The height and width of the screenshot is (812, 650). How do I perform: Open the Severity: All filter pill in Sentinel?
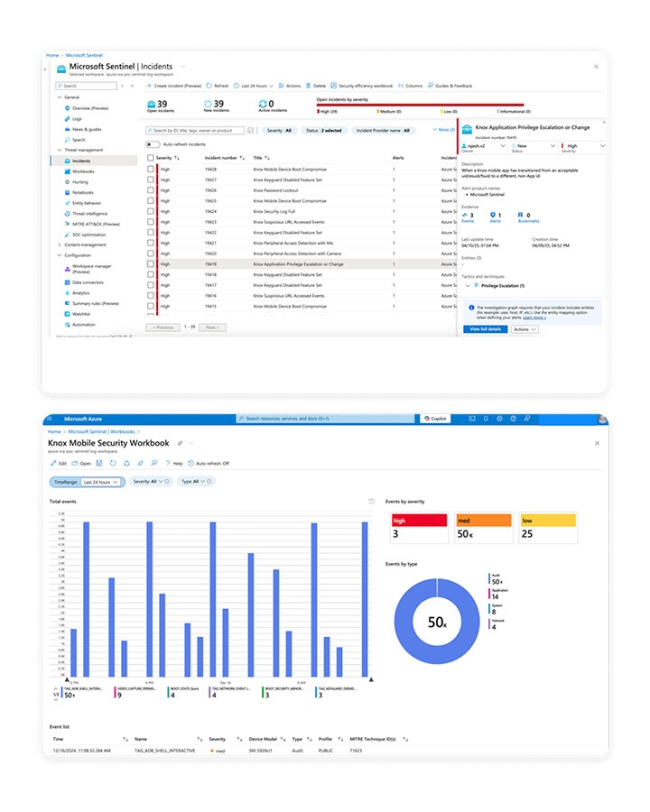tap(279, 131)
